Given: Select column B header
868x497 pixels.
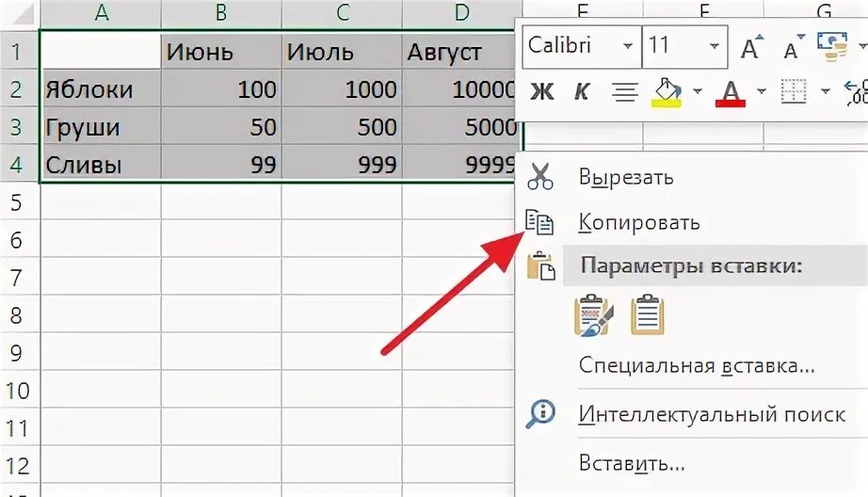Looking at the screenshot, I should point(221,13).
